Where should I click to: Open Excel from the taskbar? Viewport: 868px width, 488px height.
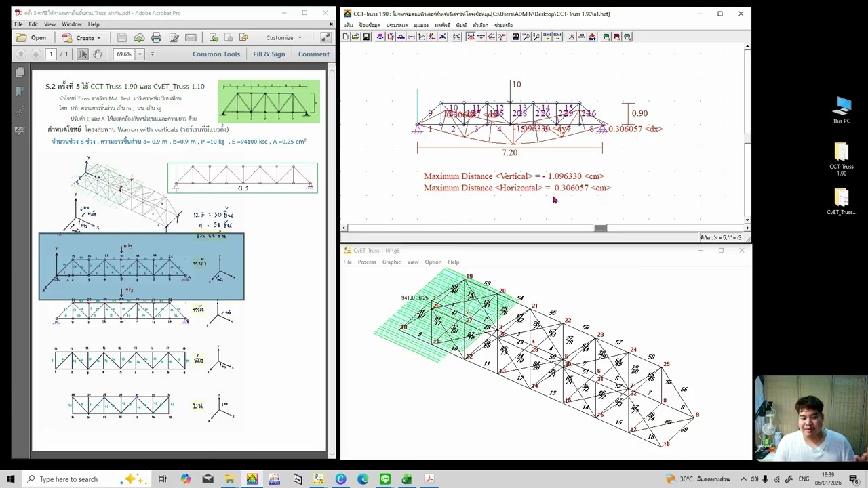coord(407,479)
